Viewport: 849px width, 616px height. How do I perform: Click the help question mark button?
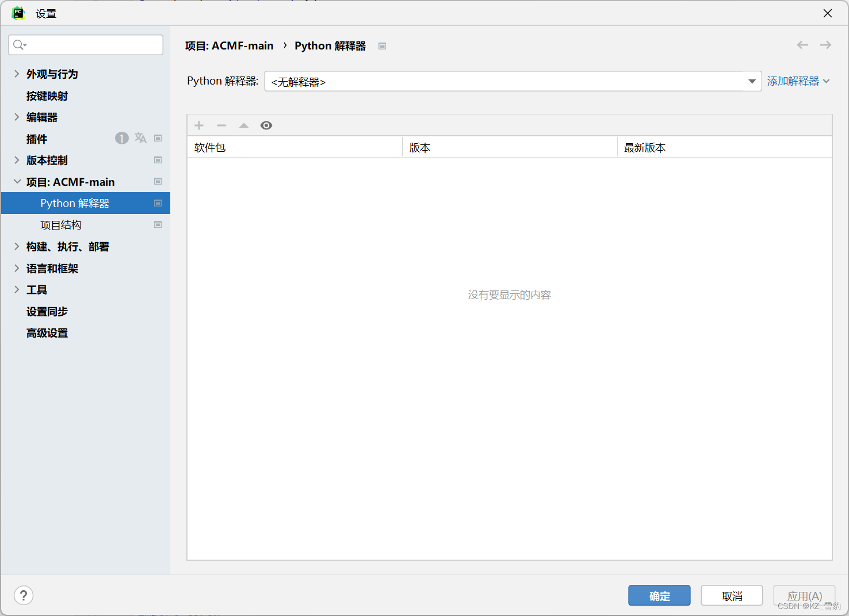(24, 595)
